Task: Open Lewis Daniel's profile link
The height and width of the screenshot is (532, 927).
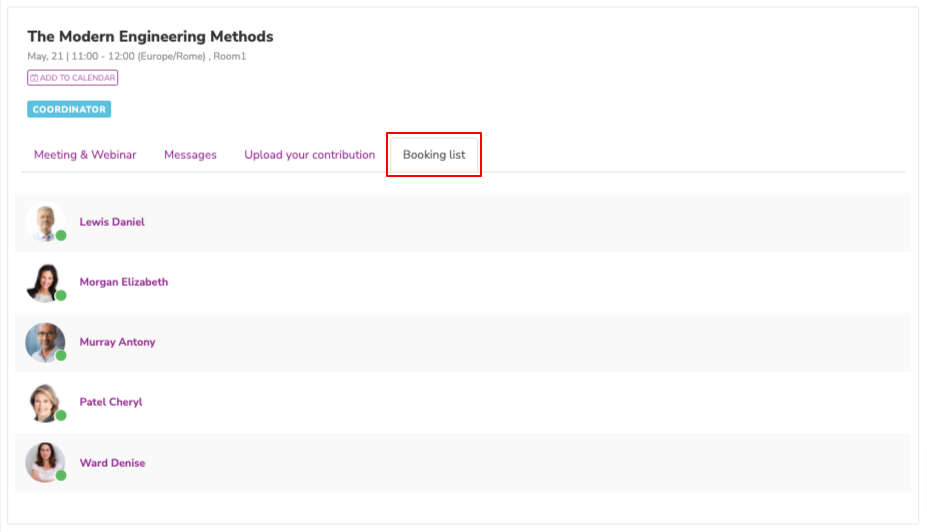Action: click(112, 222)
